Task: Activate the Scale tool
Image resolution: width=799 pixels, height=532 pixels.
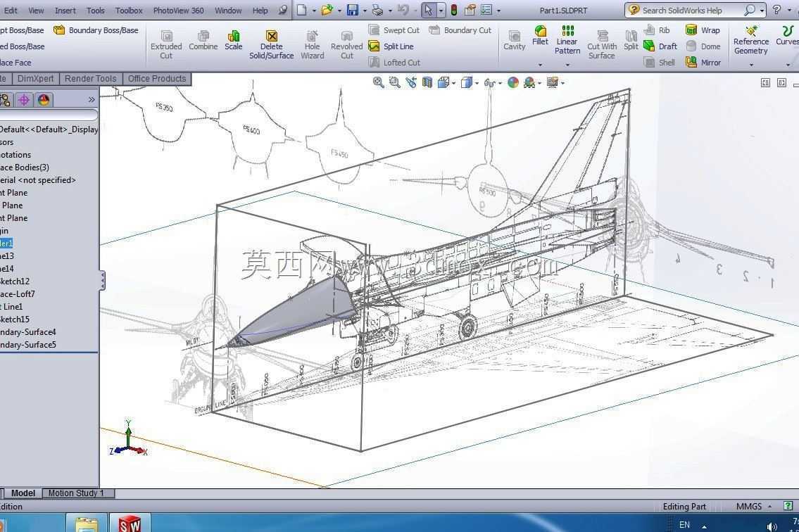Action: (234, 40)
